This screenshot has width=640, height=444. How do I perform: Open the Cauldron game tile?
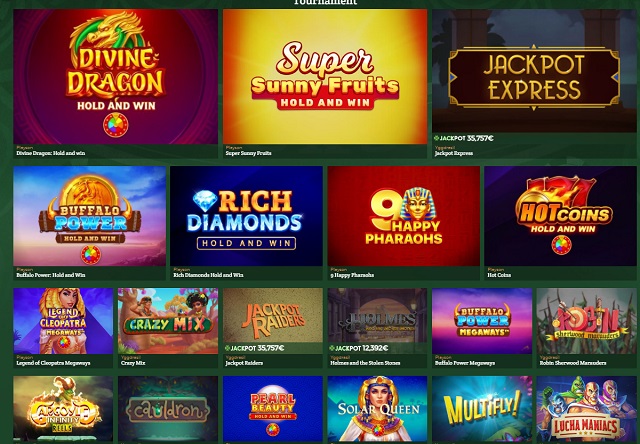point(168,408)
